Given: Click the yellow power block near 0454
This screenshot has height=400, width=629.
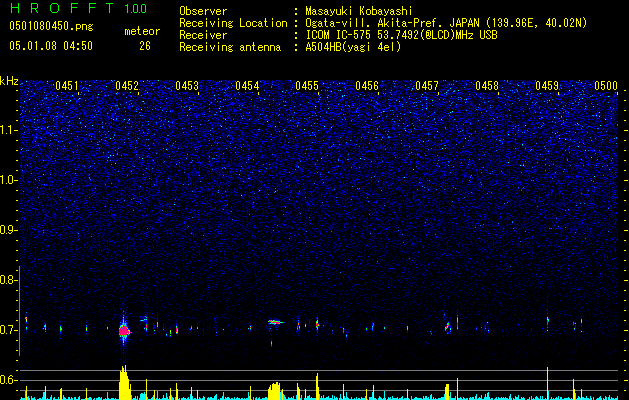Looking at the screenshot, I should [x=274, y=391].
